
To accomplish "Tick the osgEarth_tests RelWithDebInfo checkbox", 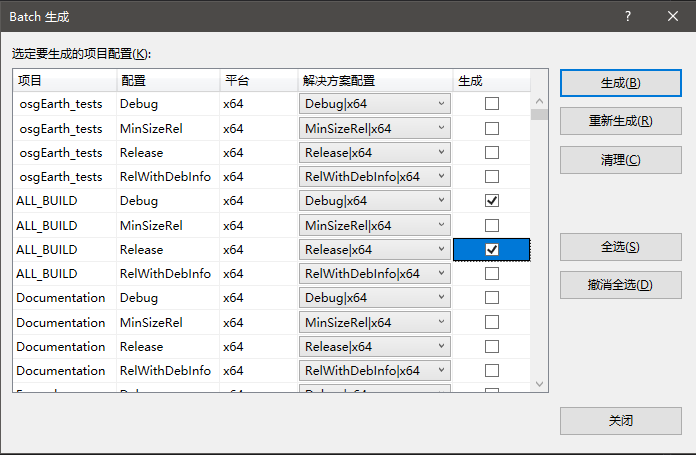I will click(492, 177).
